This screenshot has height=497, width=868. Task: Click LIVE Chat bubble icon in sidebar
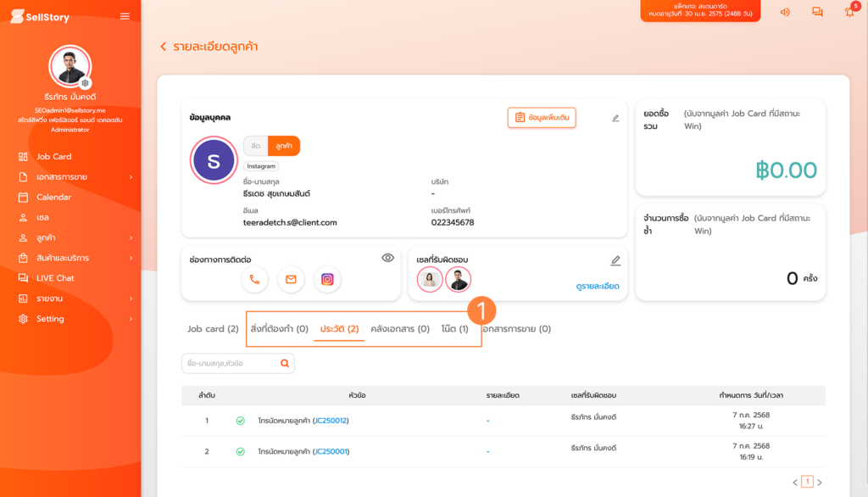tap(23, 278)
